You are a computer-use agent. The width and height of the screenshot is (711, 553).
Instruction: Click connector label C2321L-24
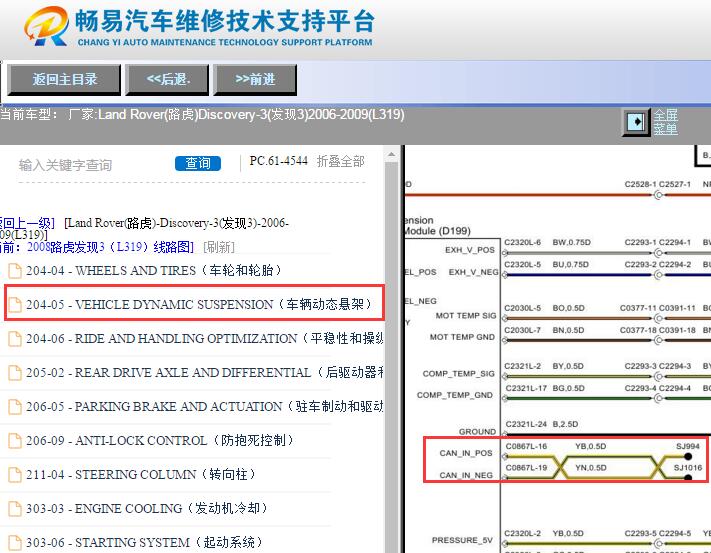(526, 424)
